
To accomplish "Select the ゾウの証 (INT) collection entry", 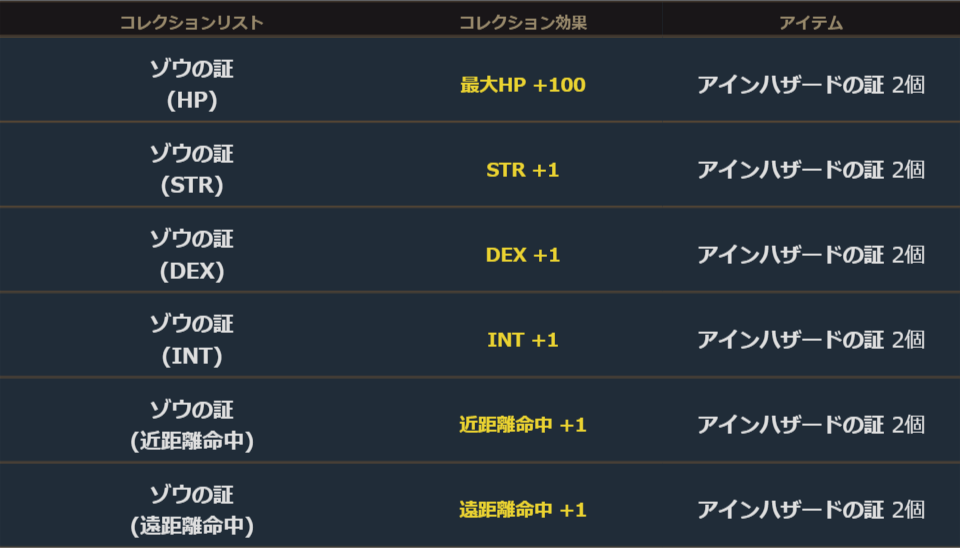I will click(191, 339).
